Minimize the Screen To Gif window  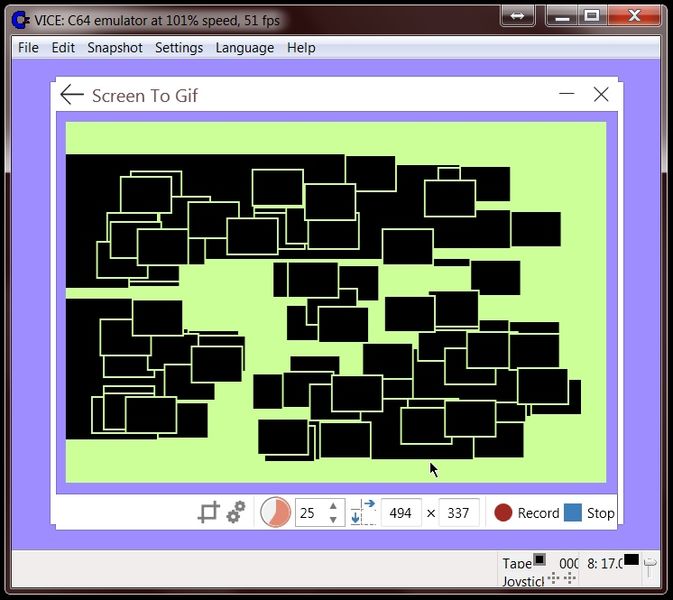pyautogui.click(x=567, y=95)
